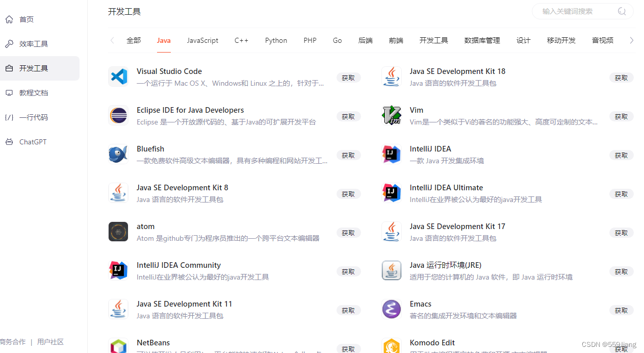Get Visual Studio Code via 获取

[348, 78]
